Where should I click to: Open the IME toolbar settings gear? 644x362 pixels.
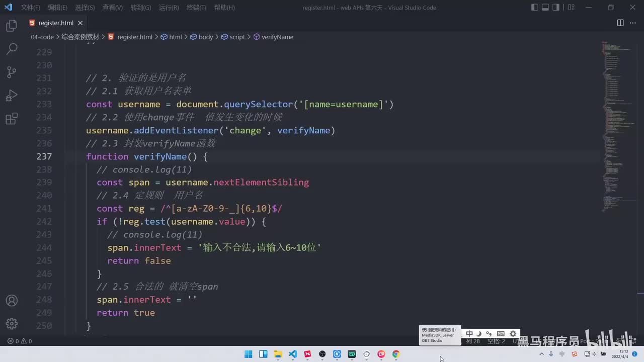[x=513, y=334]
